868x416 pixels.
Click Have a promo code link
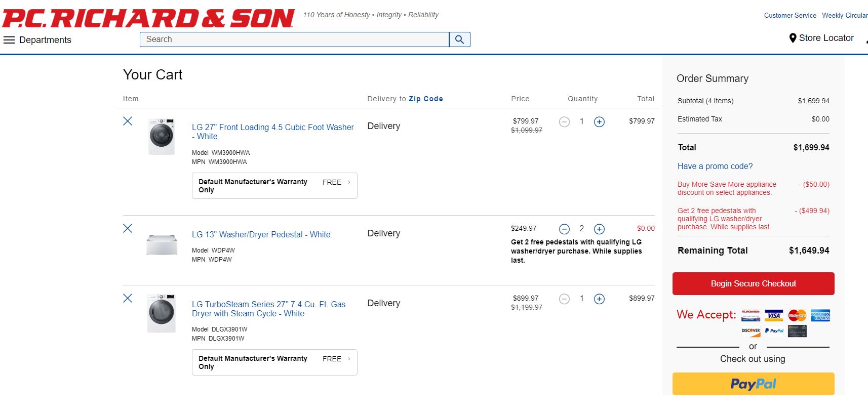coord(715,166)
